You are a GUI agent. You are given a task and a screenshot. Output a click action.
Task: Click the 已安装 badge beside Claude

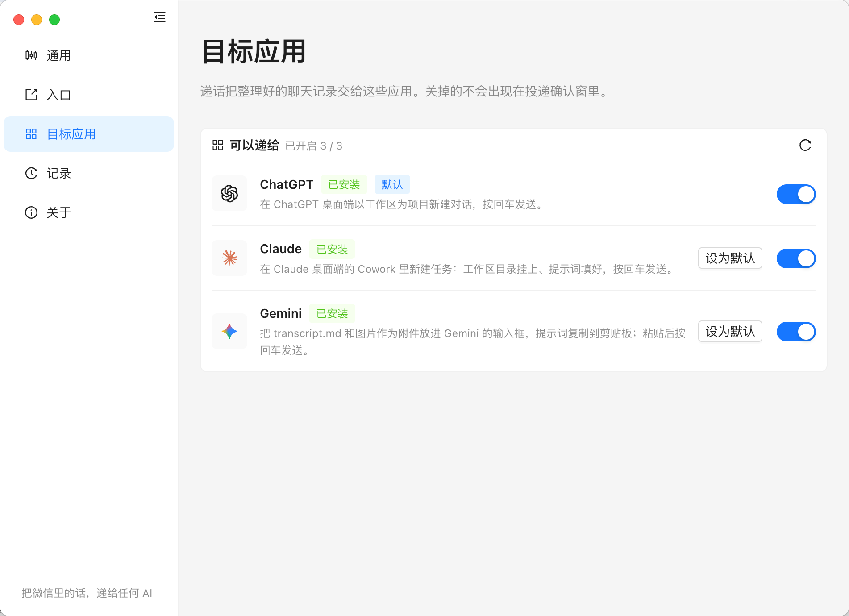coord(332,249)
